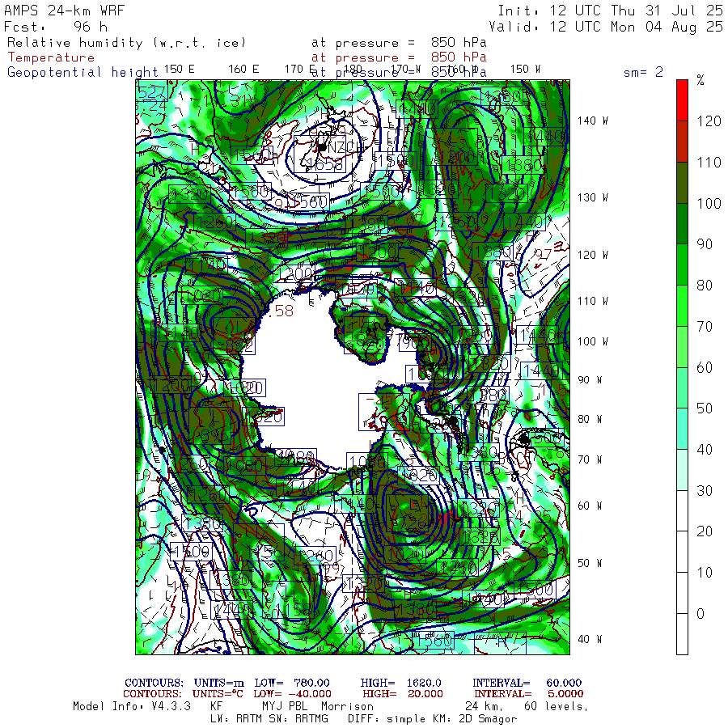Click the 'sm= 2' smoothing label
The image size is (728, 728).
(x=643, y=72)
